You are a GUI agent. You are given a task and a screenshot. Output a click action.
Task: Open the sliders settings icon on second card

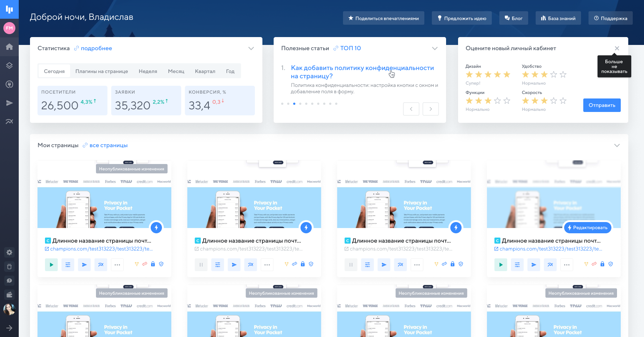coord(217,265)
